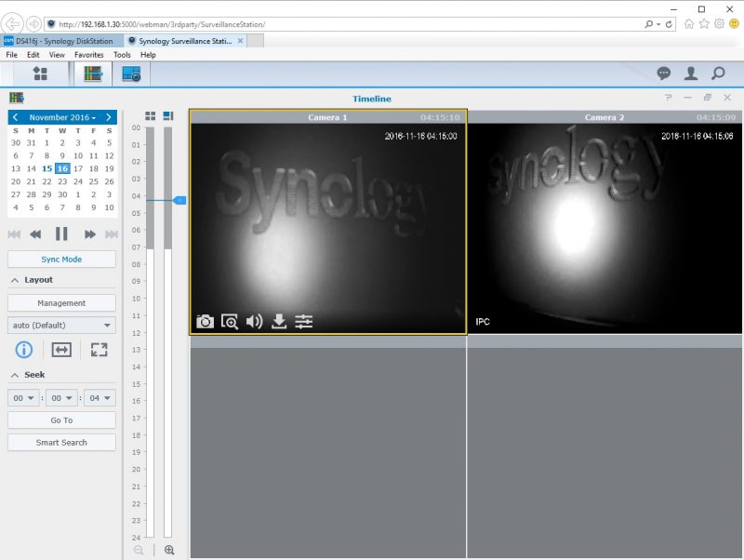Toggle fit-to-width video stretch icon
The width and height of the screenshot is (744, 560).
(61, 350)
